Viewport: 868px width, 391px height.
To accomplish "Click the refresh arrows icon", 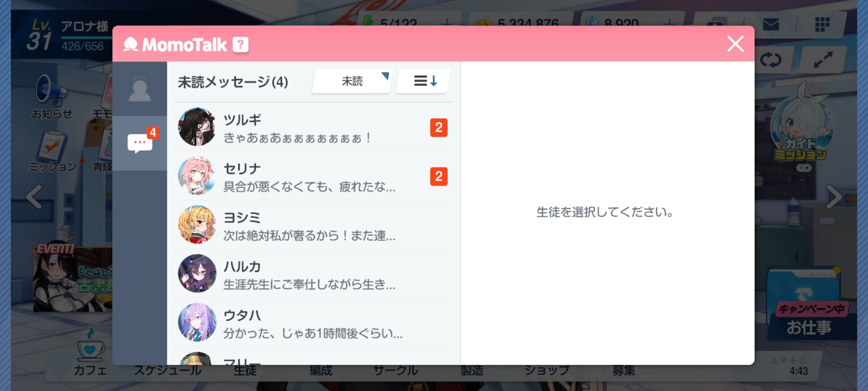I will pyautogui.click(x=770, y=60).
